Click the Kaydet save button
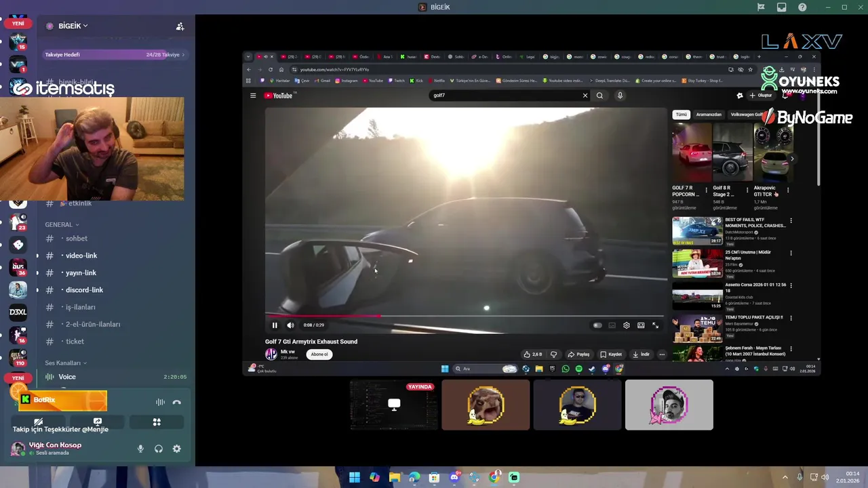The image size is (868, 488). 611,354
